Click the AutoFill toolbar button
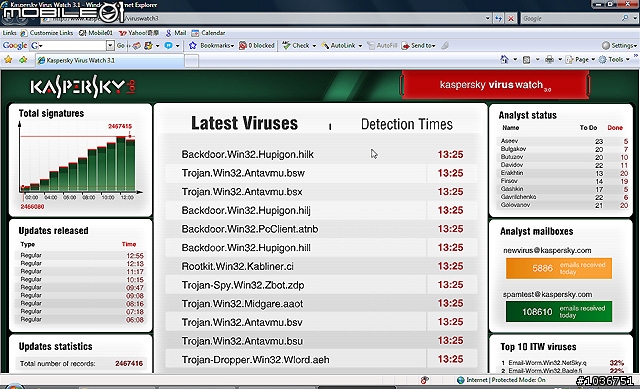This screenshot has width=640, height=389. pyautogui.click(x=382, y=45)
